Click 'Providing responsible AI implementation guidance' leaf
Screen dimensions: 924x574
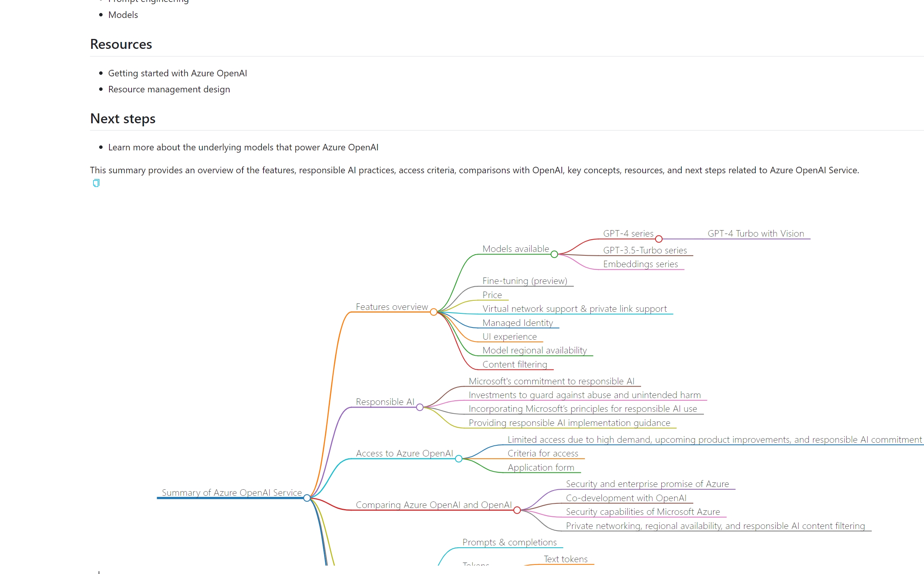click(x=569, y=423)
